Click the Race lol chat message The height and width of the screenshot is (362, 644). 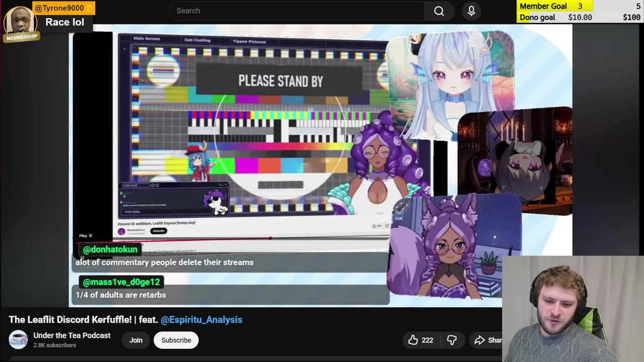(65, 22)
